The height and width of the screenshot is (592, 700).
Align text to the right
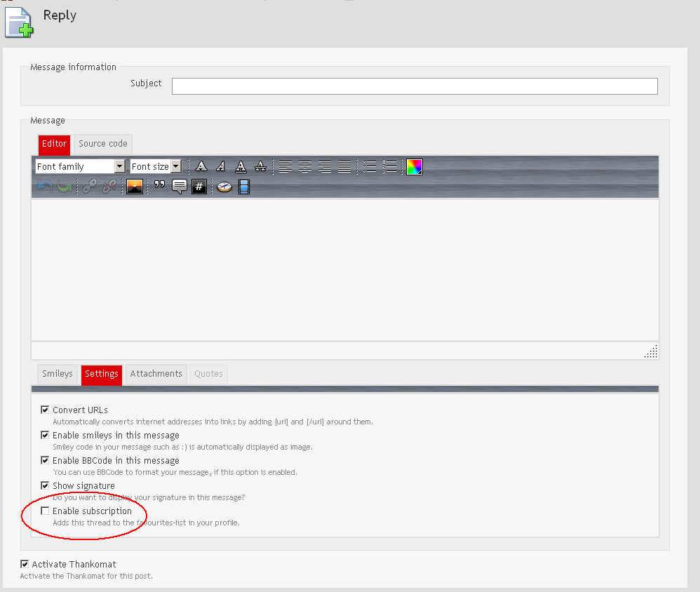click(x=325, y=166)
